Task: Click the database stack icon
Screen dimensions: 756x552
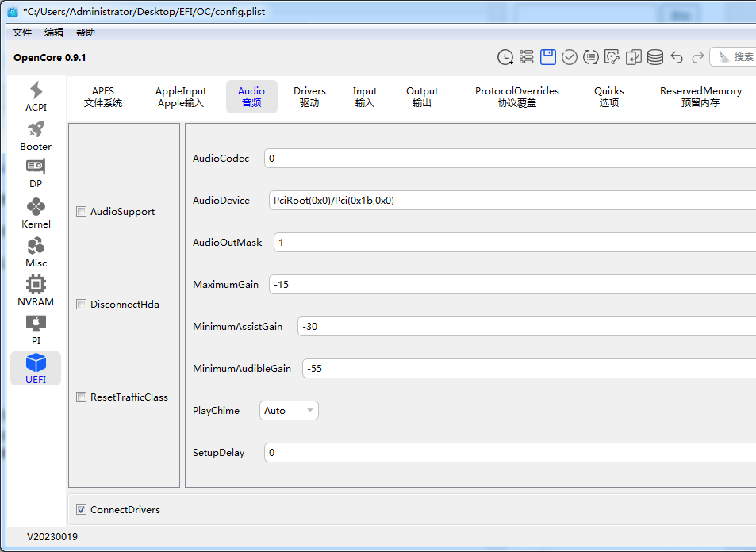Action: [x=655, y=57]
